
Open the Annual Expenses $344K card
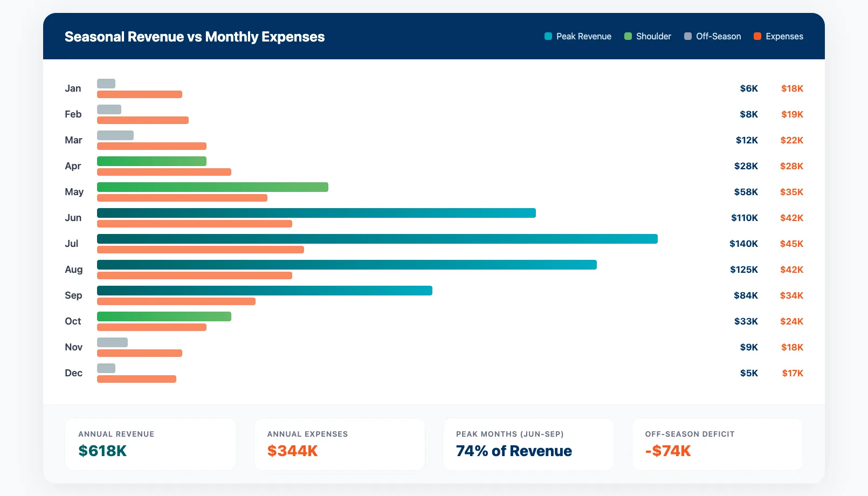(340, 444)
